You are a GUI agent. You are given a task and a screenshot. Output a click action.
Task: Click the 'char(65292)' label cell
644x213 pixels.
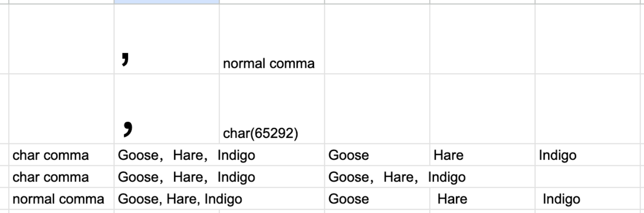click(x=260, y=133)
